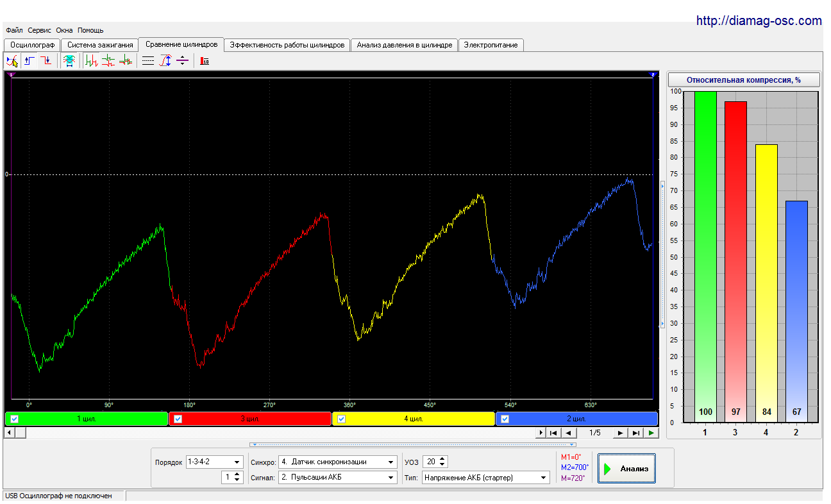Switch to the Осциллограф tab
The image size is (831, 504).
click(x=33, y=45)
